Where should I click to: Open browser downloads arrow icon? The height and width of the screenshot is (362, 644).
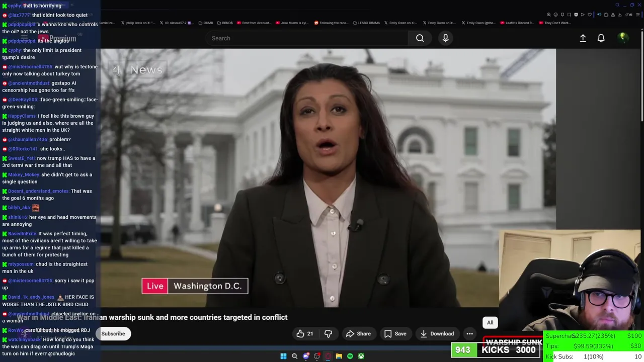pyautogui.click(x=620, y=15)
